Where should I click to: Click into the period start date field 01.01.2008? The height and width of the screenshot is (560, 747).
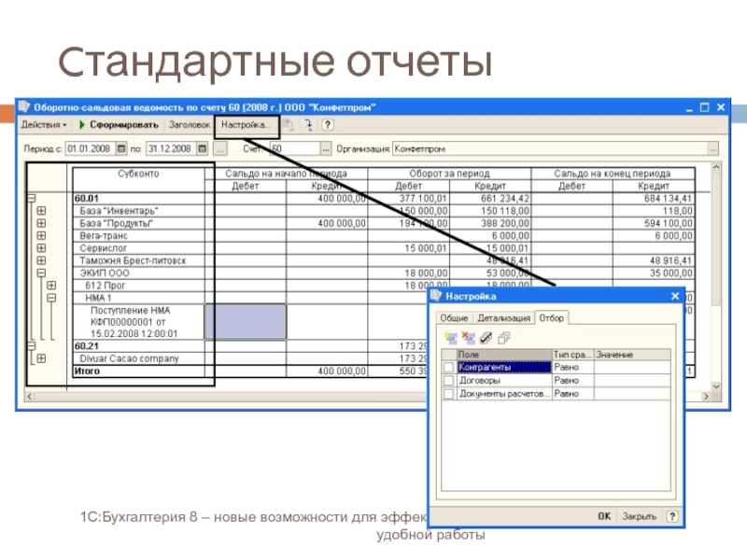[x=91, y=148]
